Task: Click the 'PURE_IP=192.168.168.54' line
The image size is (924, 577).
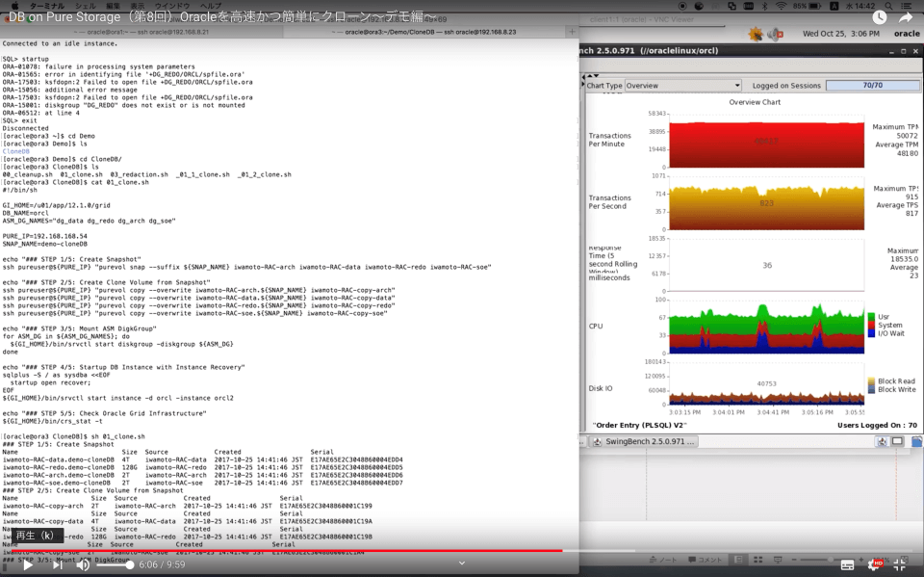Action: point(45,236)
